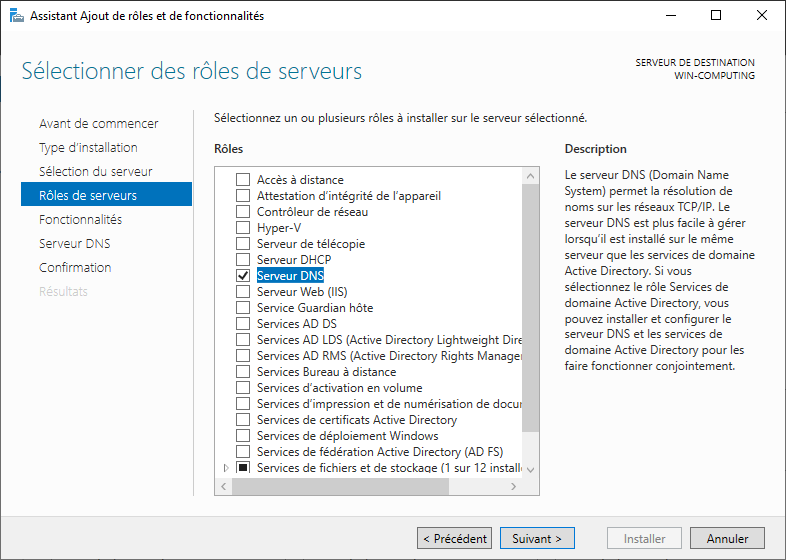Switch to Sélection du serveur step
Image resolution: width=786 pixels, height=560 pixels.
(x=95, y=172)
